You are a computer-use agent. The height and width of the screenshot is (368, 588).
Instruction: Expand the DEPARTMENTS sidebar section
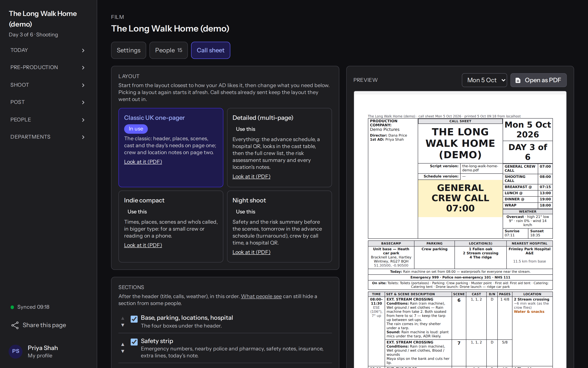[48, 137]
